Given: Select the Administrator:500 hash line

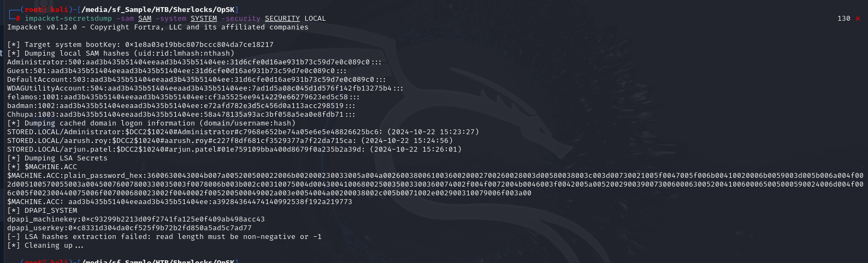Looking at the screenshot, I should (194, 62).
